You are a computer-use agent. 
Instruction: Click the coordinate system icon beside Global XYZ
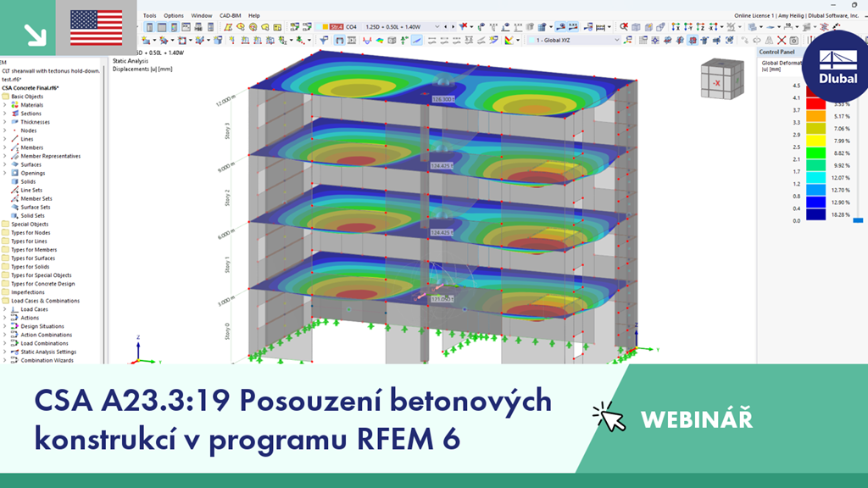click(628, 40)
